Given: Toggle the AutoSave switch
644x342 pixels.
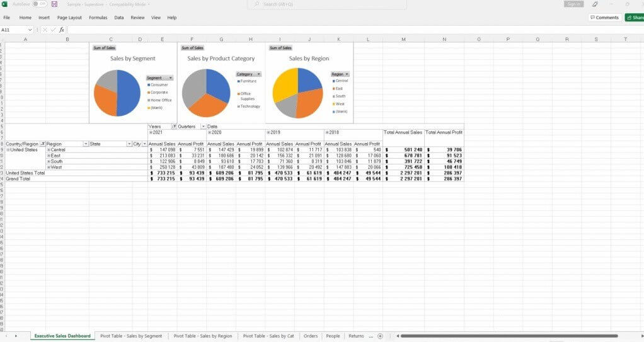Looking at the screenshot, I should (39, 4).
